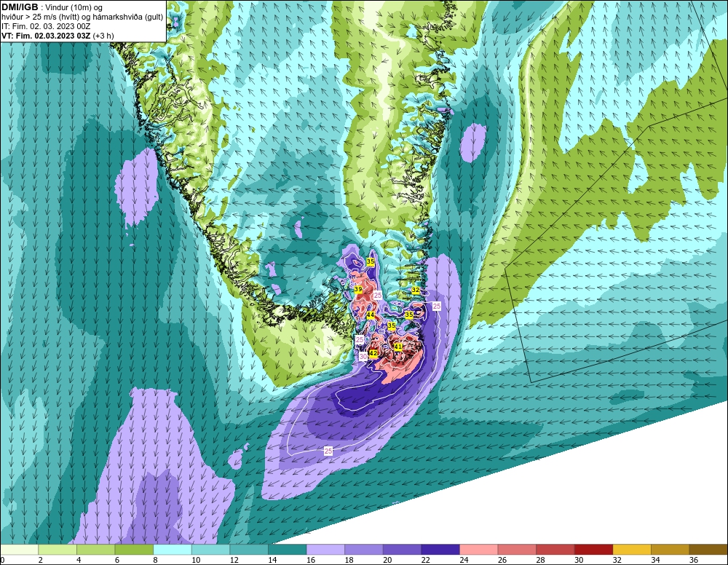
Task: Select the 'VT: Fim. 02.03.2023 03Z (+3 h)' line
Action: point(58,36)
